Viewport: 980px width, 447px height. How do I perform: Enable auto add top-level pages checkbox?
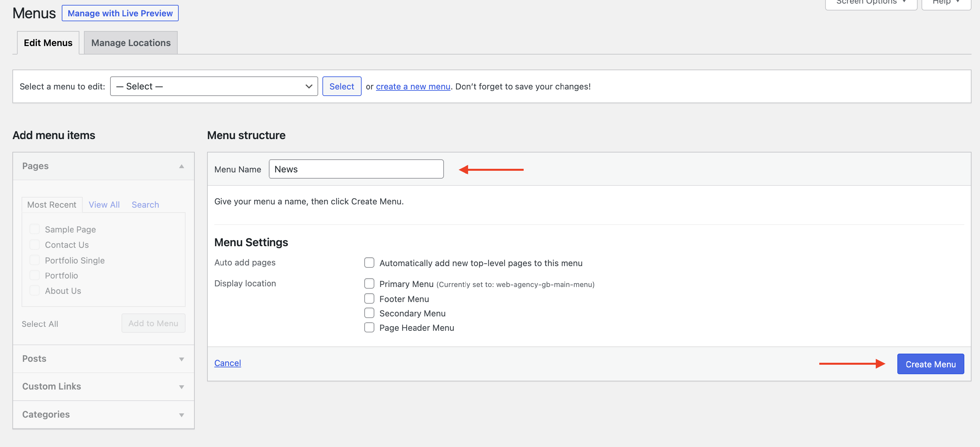click(369, 263)
